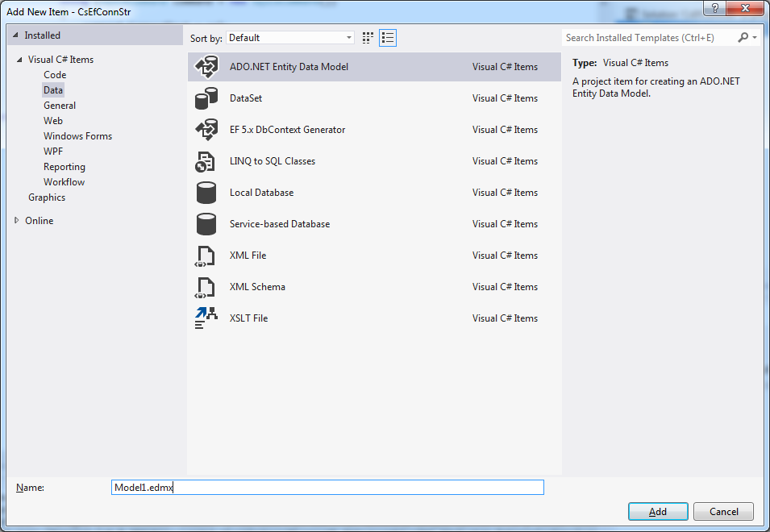This screenshot has width=770, height=532.
Task: Click the Add button
Action: pyautogui.click(x=658, y=511)
